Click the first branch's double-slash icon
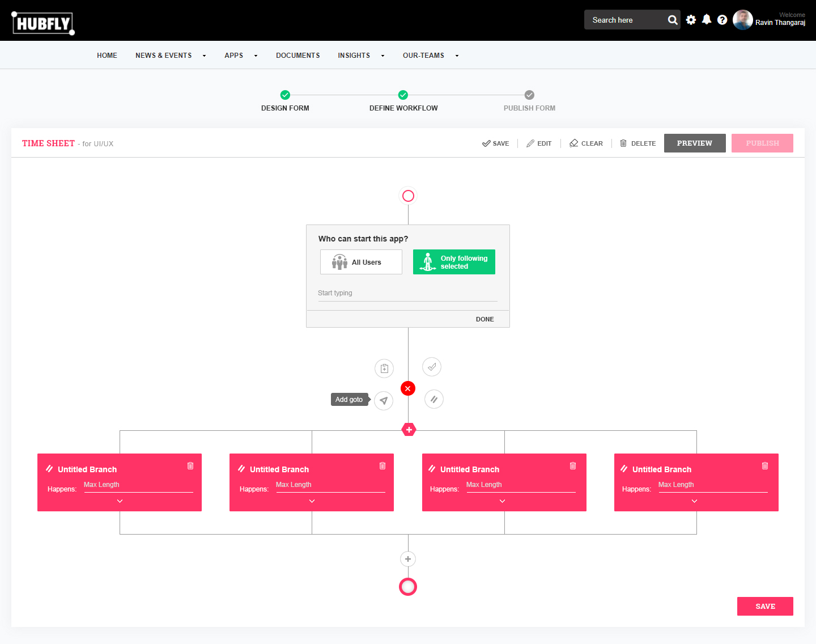816x644 pixels. tap(49, 469)
